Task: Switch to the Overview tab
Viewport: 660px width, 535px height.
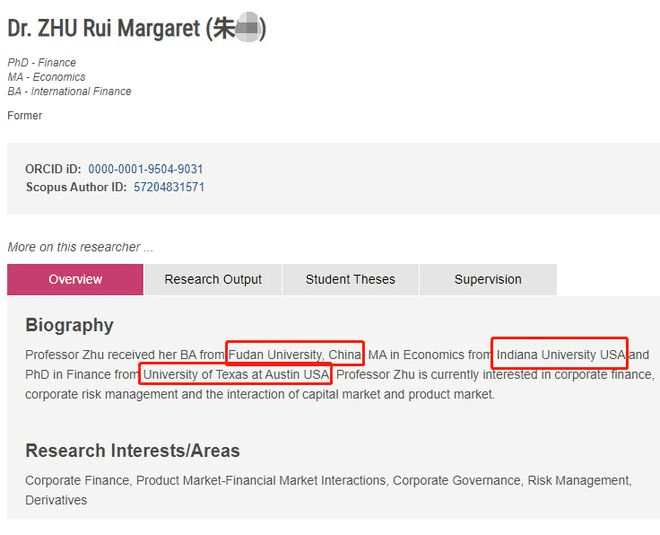Action: (75, 279)
